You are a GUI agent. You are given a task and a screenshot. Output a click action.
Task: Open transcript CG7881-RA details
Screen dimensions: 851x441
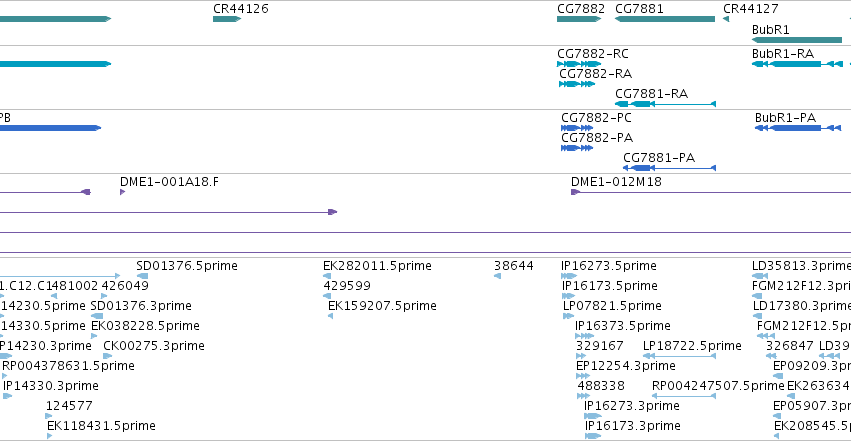click(x=665, y=104)
